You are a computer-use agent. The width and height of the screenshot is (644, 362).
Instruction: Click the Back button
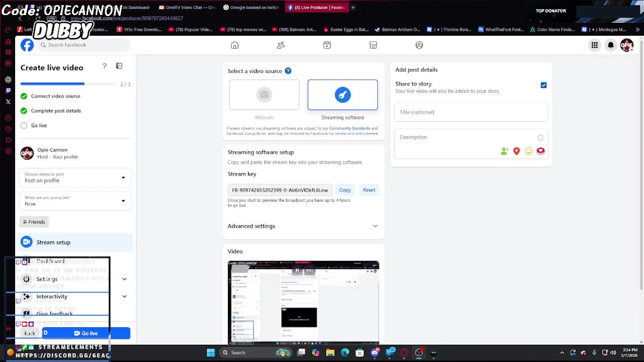pyautogui.click(x=30, y=333)
